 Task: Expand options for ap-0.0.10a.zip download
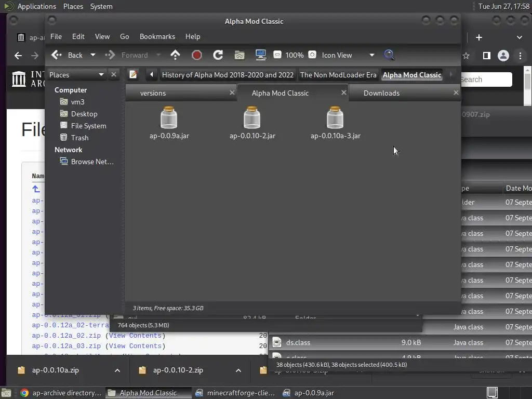coord(117,370)
